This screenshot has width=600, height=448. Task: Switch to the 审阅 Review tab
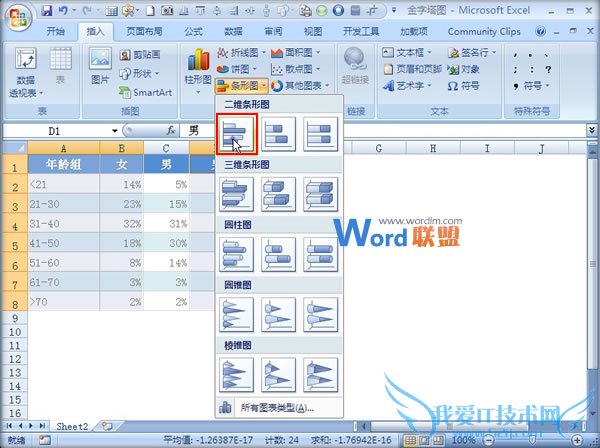click(273, 31)
